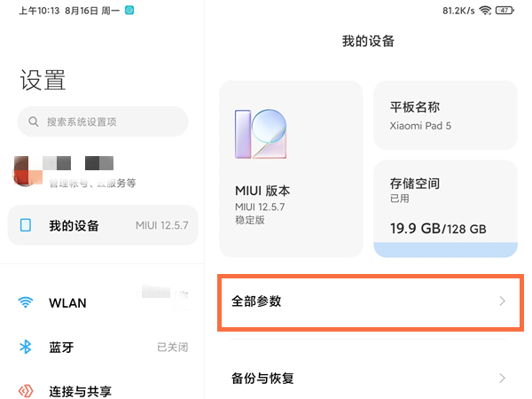Open 备份与恢复 via its chevron
532x399 pixels.
[x=502, y=379]
